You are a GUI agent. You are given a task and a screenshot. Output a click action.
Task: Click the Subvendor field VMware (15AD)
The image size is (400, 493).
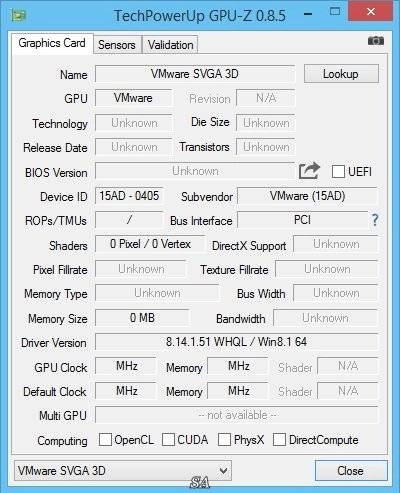tap(307, 196)
